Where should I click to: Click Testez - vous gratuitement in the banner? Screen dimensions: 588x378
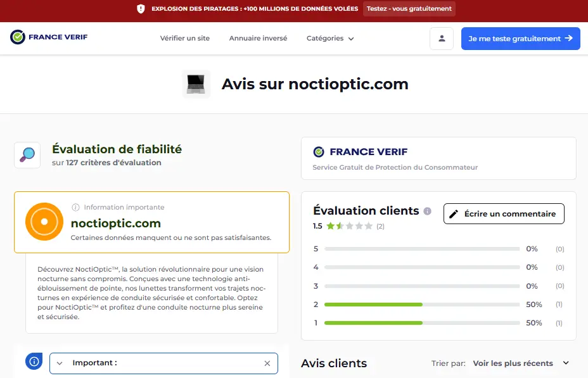coord(409,9)
